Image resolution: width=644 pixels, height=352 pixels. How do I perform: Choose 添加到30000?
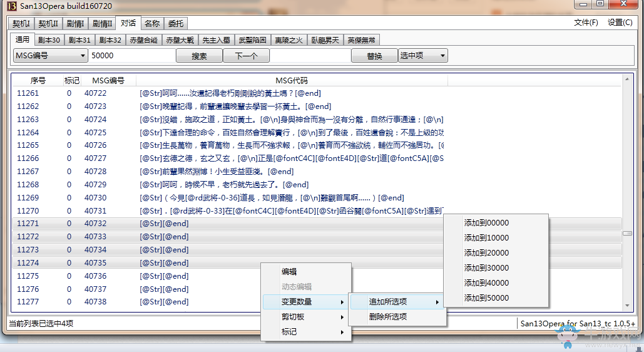[496, 267]
